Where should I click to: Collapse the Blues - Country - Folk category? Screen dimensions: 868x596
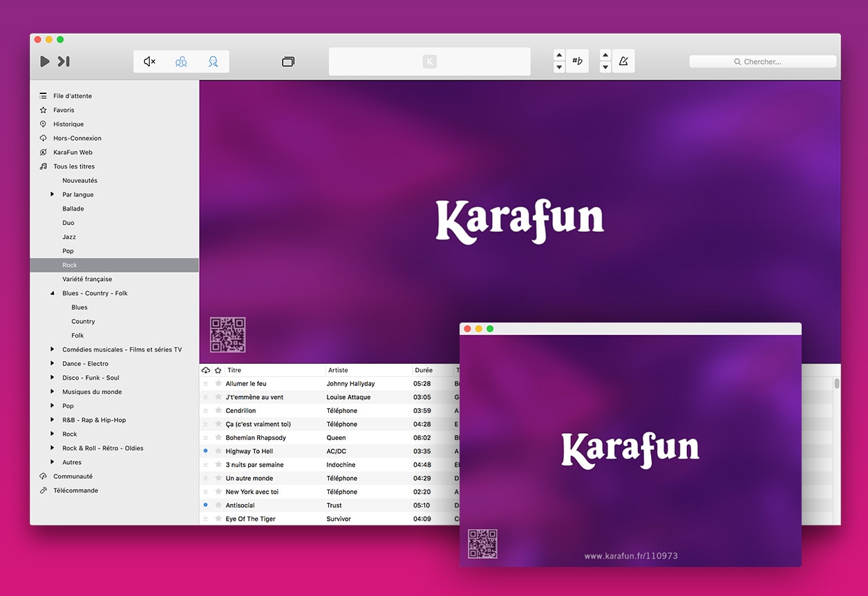pyautogui.click(x=53, y=294)
